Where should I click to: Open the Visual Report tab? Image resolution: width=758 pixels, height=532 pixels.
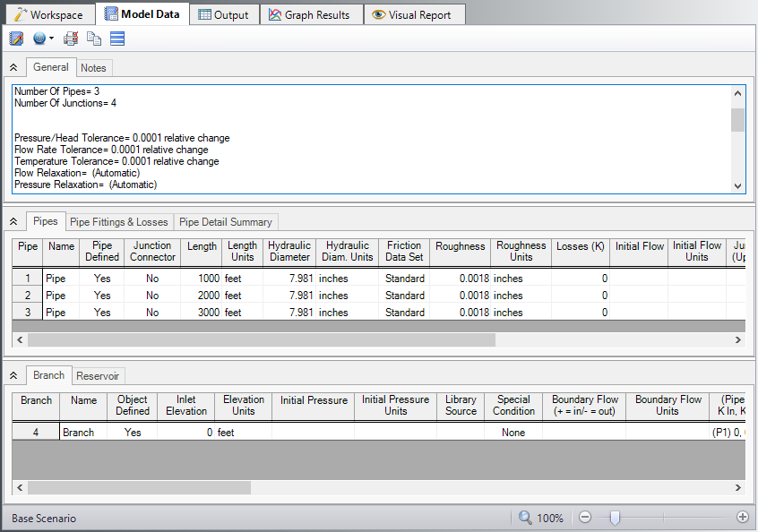click(x=412, y=14)
